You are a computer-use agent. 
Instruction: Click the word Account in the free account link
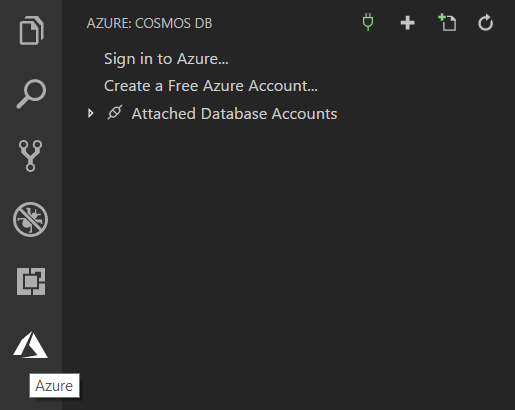(283, 86)
